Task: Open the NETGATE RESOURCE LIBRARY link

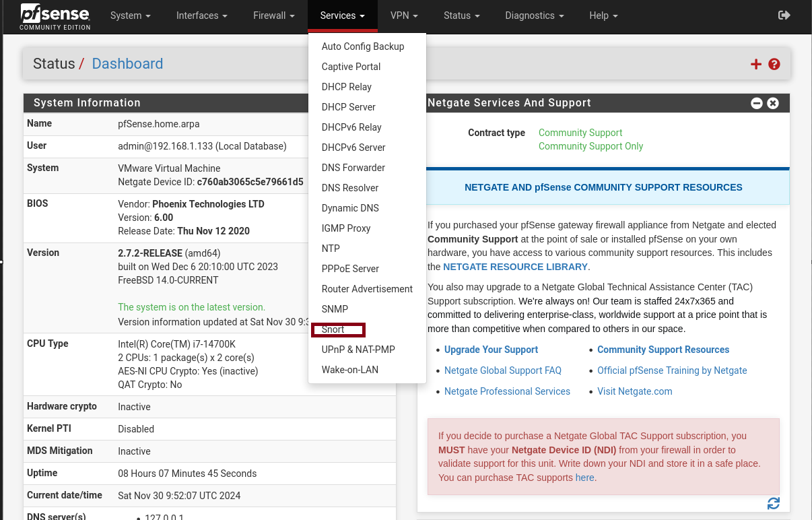Action: tap(515, 267)
